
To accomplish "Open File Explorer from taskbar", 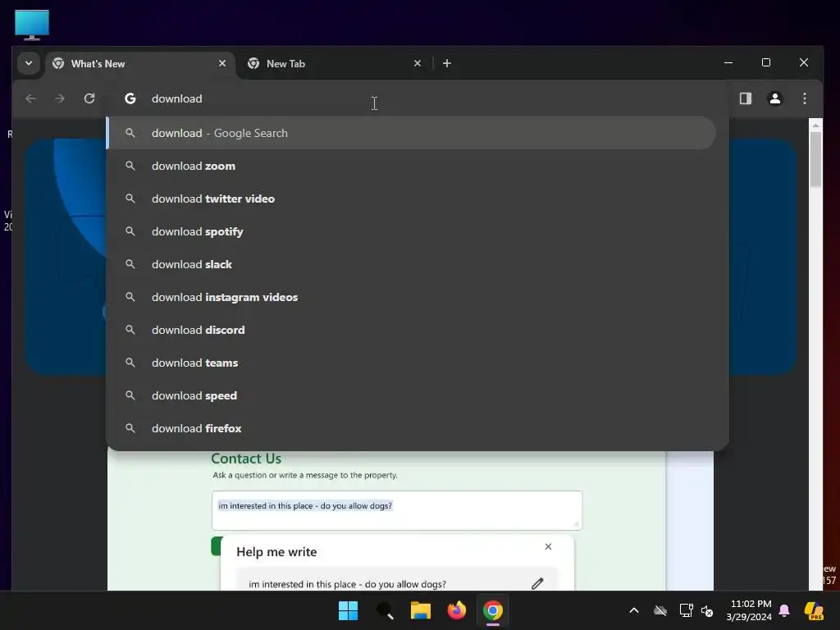I will pyautogui.click(x=421, y=610).
